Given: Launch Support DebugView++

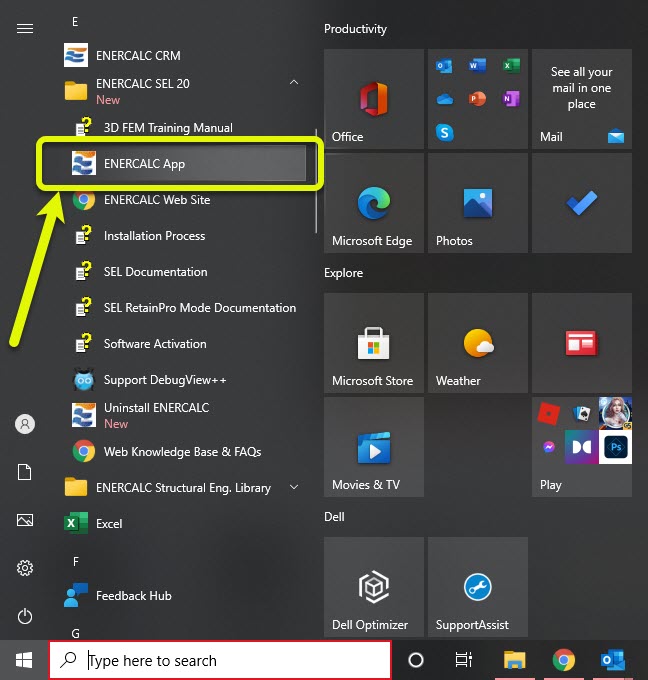Looking at the screenshot, I should tap(182, 379).
